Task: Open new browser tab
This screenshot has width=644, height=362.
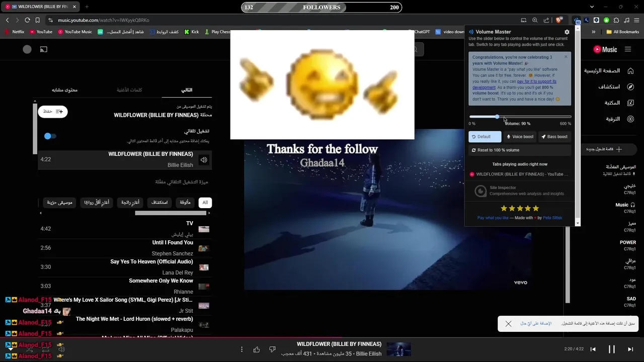Action: pos(87,7)
